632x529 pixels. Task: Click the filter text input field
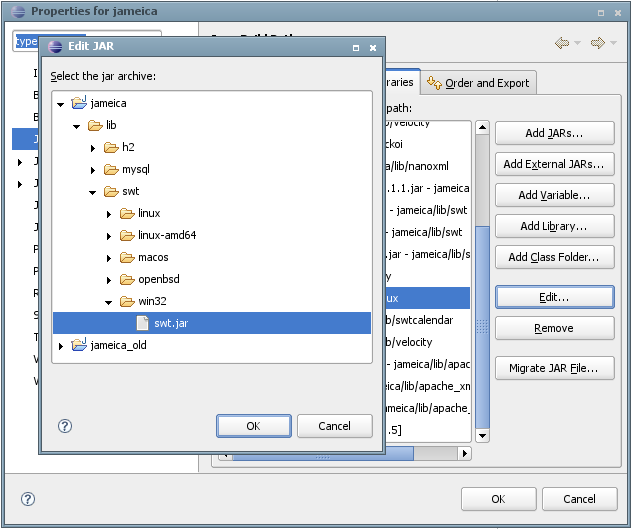[87, 41]
